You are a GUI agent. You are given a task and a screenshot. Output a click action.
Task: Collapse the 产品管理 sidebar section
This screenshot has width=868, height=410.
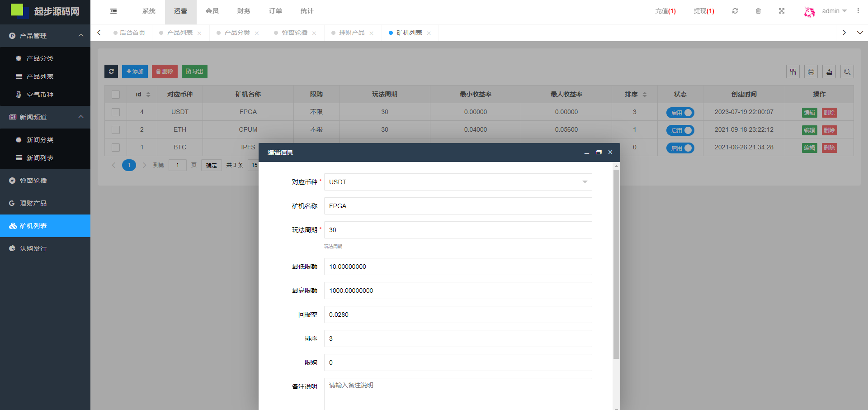pos(81,36)
